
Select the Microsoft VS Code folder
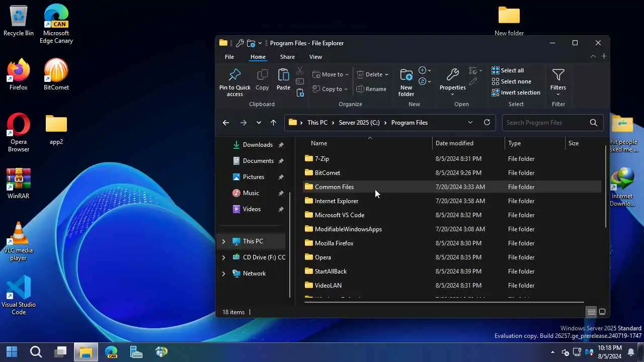(x=452, y=215)
